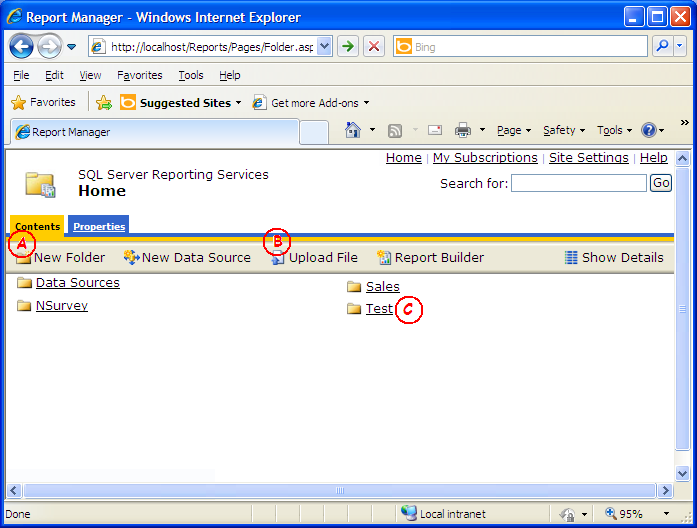Image resolution: width=697 pixels, height=528 pixels.
Task: Go back using the browser Back arrow
Action: pos(21,46)
